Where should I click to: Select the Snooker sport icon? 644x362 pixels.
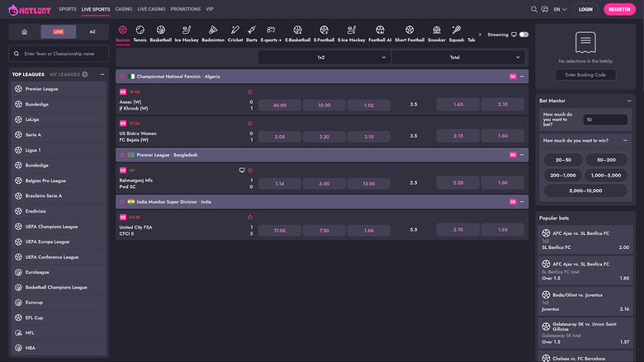tap(437, 34)
